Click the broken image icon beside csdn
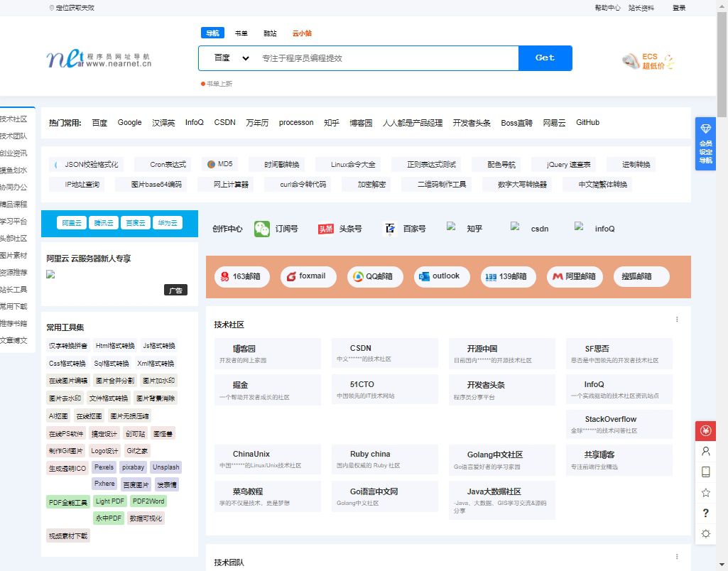The width and height of the screenshot is (728, 571). click(515, 227)
